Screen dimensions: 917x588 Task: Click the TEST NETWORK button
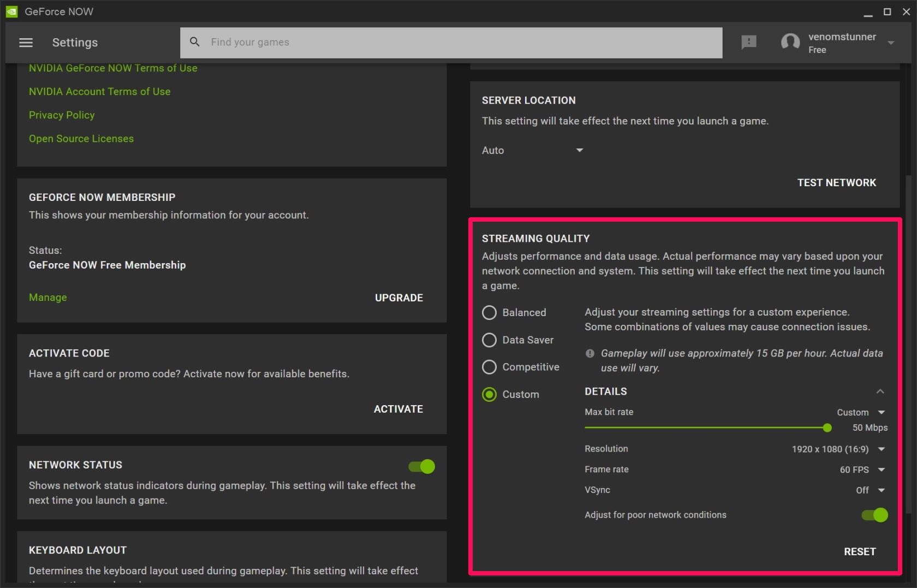tap(836, 182)
